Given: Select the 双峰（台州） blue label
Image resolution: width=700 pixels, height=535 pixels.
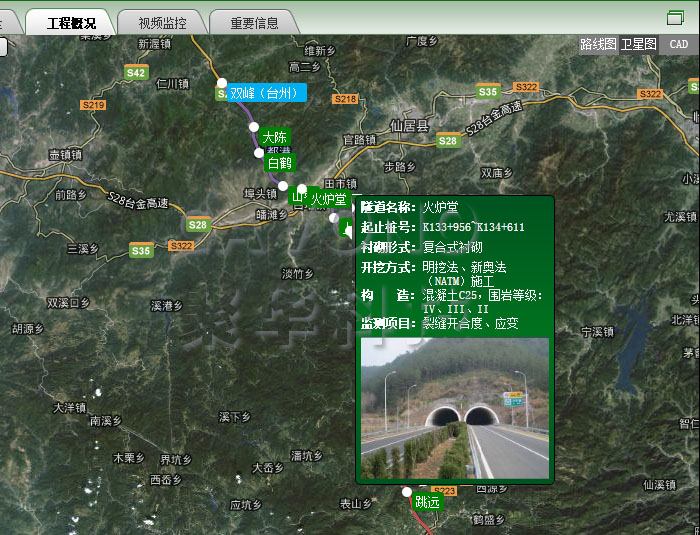Looking at the screenshot, I should (x=266, y=93).
